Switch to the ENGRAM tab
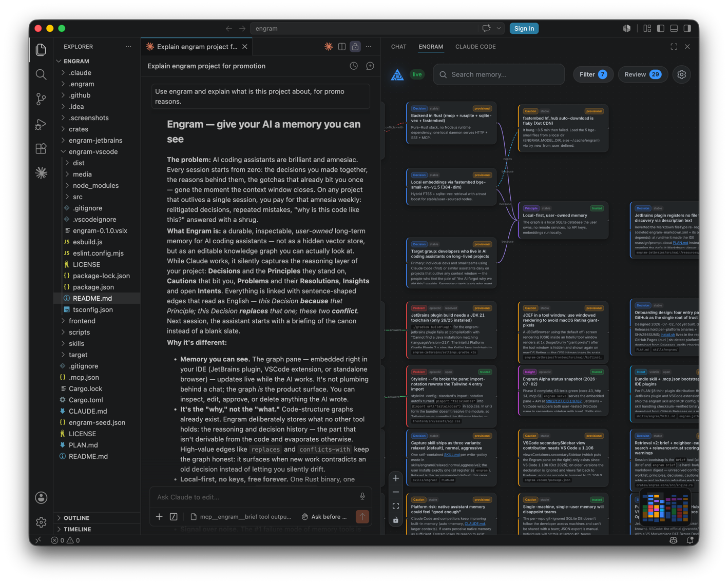The image size is (728, 584). pyautogui.click(x=431, y=47)
